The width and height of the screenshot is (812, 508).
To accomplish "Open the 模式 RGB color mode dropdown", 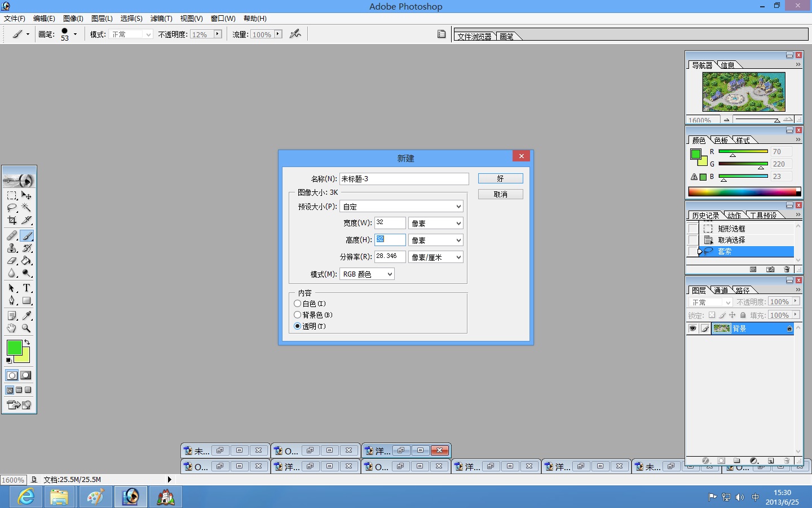I will (x=367, y=274).
